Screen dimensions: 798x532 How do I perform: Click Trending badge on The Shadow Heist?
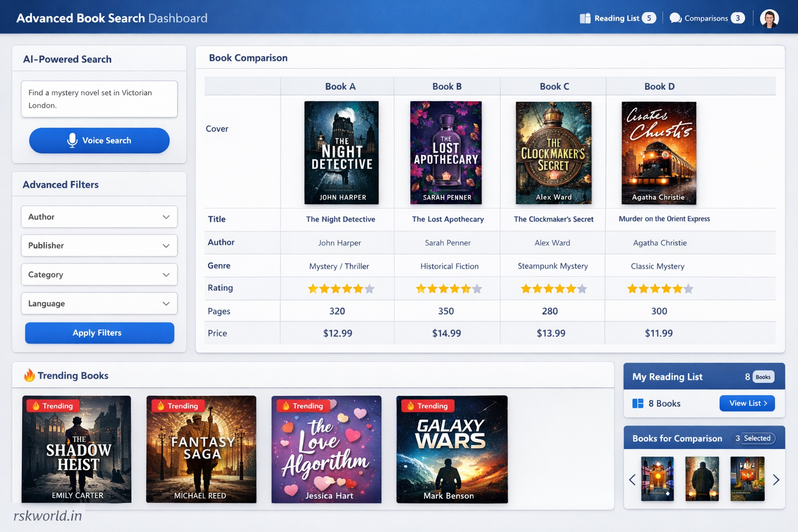click(x=52, y=406)
